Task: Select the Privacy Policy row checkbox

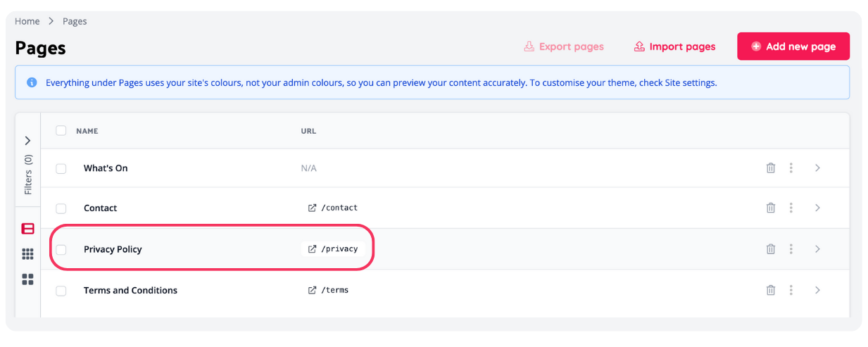Action: pos(61,249)
